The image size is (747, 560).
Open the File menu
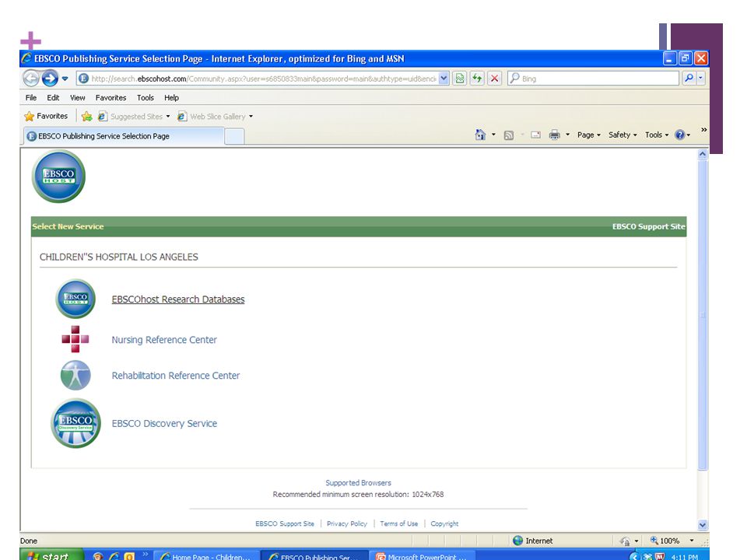[x=31, y=98]
